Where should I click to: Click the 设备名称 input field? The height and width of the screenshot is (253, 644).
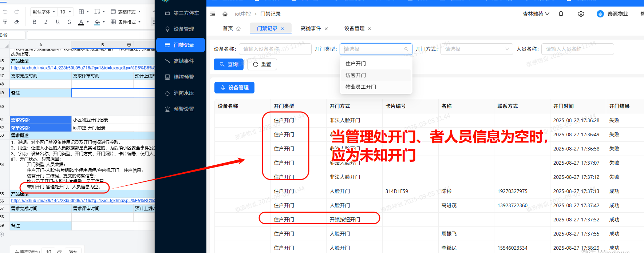click(275, 49)
